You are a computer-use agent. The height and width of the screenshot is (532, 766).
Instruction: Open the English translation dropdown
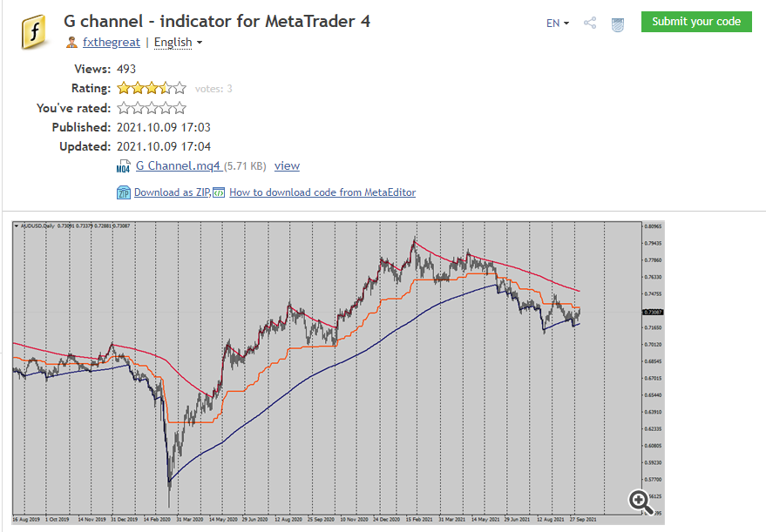(178, 43)
